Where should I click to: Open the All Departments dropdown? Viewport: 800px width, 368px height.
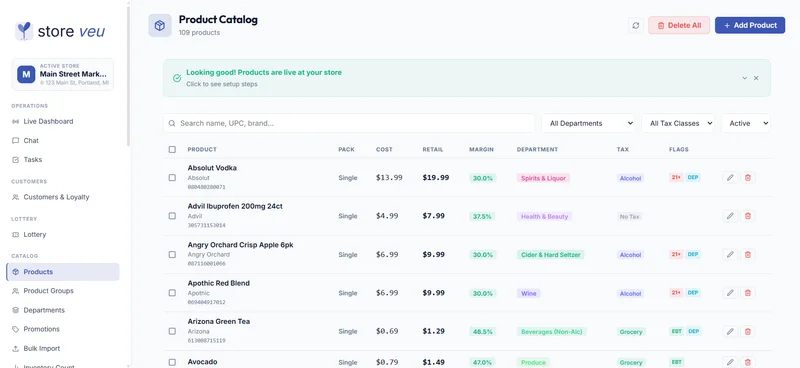coord(588,124)
